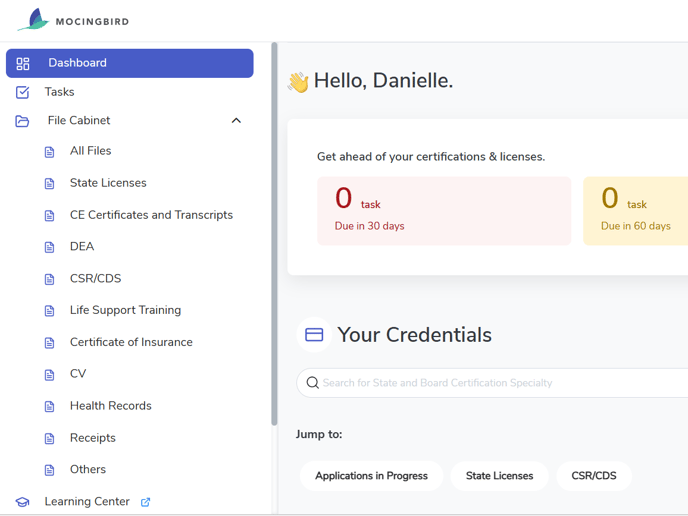Click the 30 days due tasks card
The image size is (688, 516).
click(444, 211)
